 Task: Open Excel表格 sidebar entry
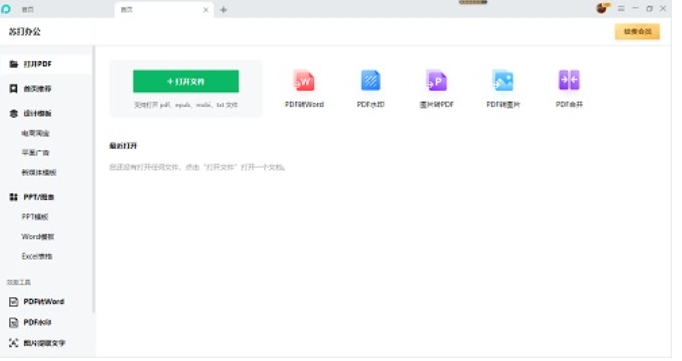tap(37, 256)
